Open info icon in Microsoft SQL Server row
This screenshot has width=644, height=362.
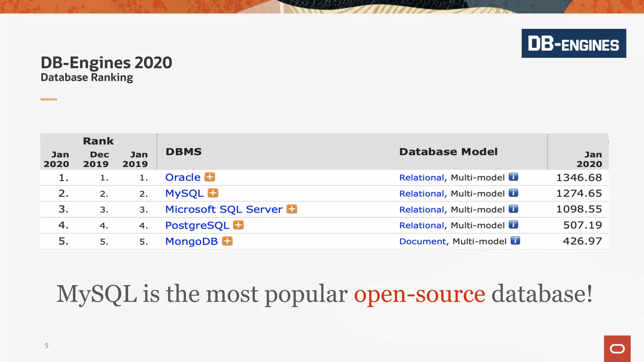pyautogui.click(x=514, y=209)
